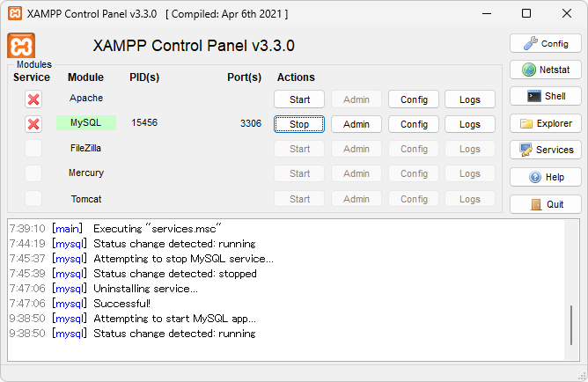588x382 pixels.
Task: Open Netstat via the globe icon
Action: click(x=545, y=70)
